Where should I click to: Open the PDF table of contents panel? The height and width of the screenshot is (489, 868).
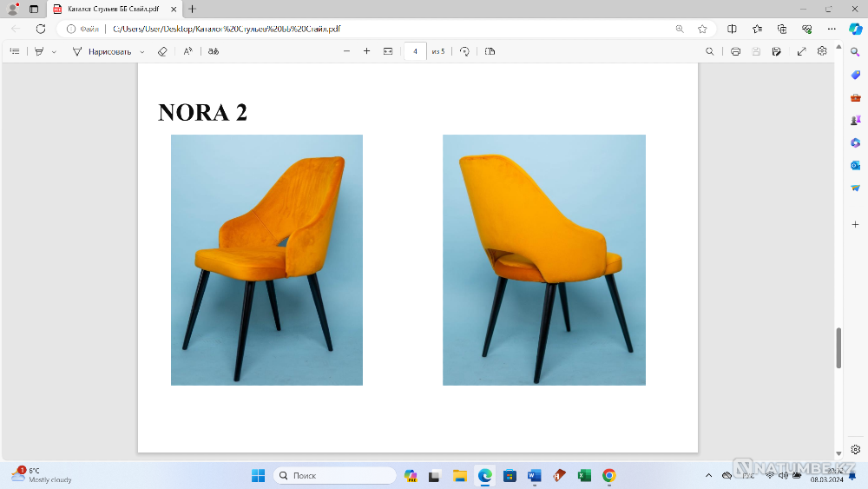pos(14,51)
